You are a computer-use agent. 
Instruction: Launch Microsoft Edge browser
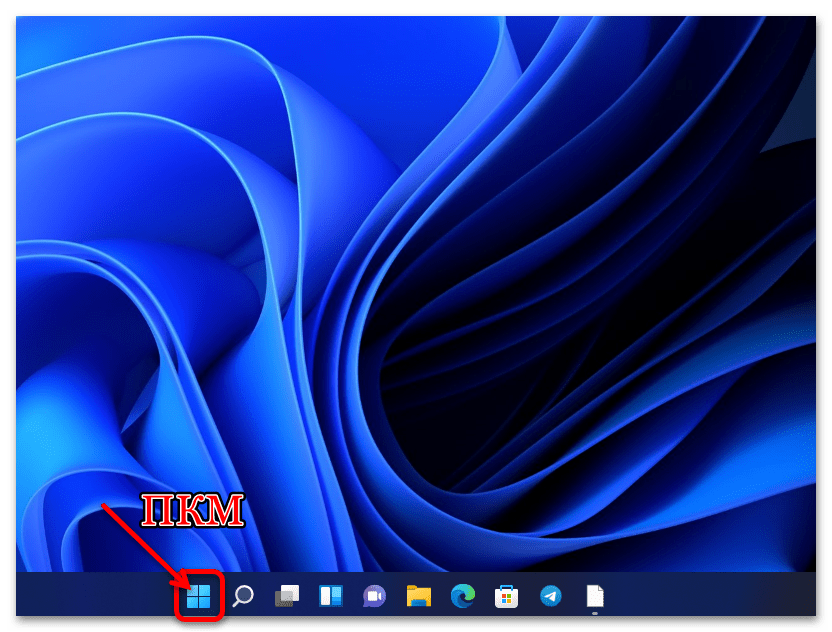(x=463, y=596)
